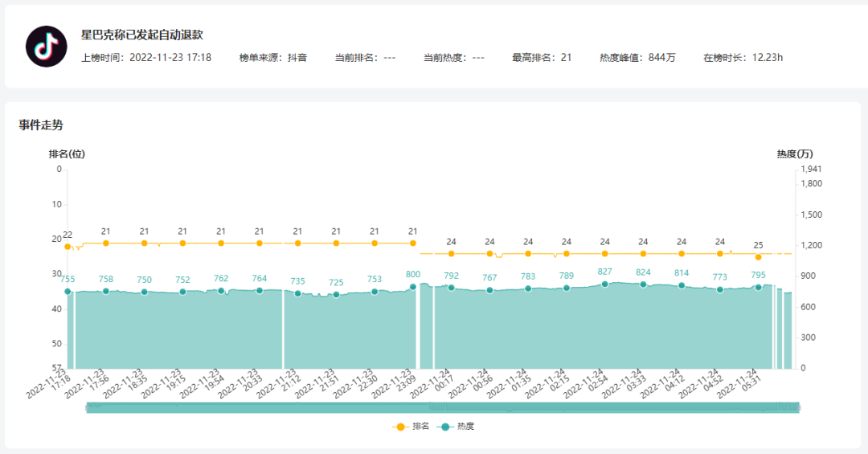Click the yellow rank marker labeled 22
The width and height of the screenshot is (868, 454).
pos(68,247)
